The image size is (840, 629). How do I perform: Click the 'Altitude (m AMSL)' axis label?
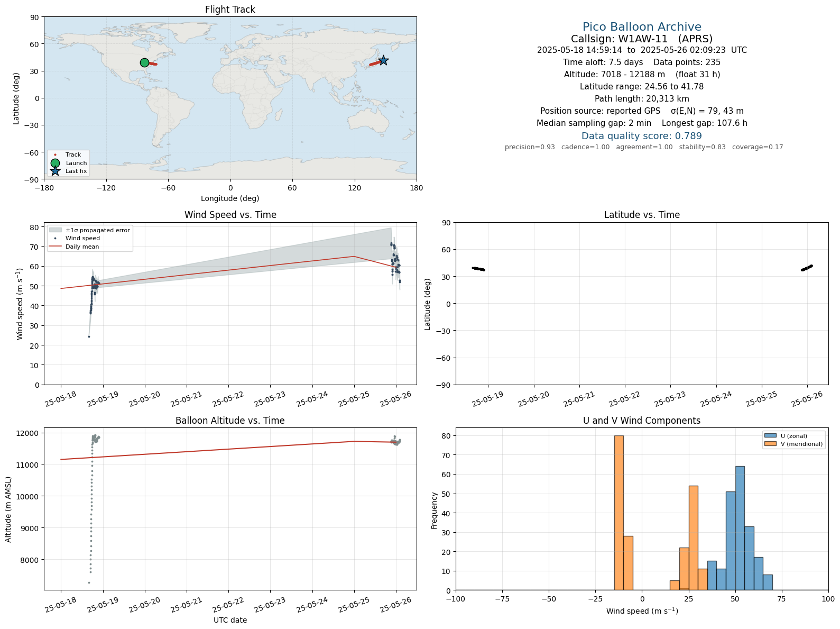pyautogui.click(x=8, y=508)
